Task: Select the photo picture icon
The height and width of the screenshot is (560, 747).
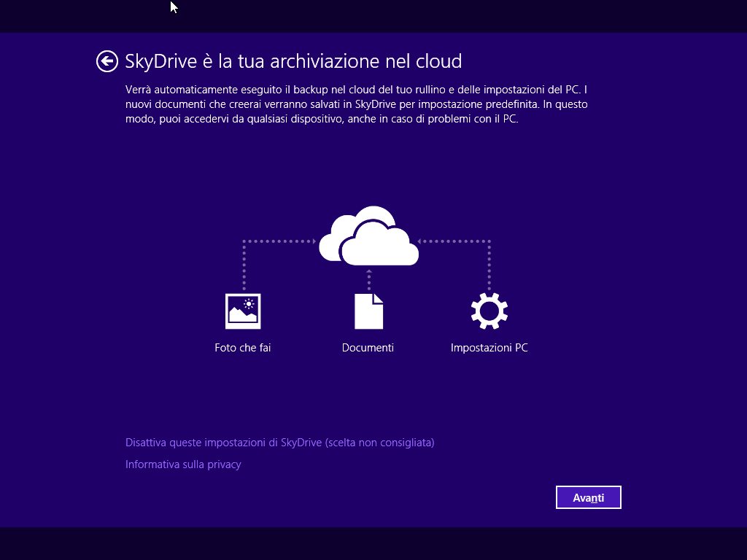Action: pyautogui.click(x=243, y=311)
